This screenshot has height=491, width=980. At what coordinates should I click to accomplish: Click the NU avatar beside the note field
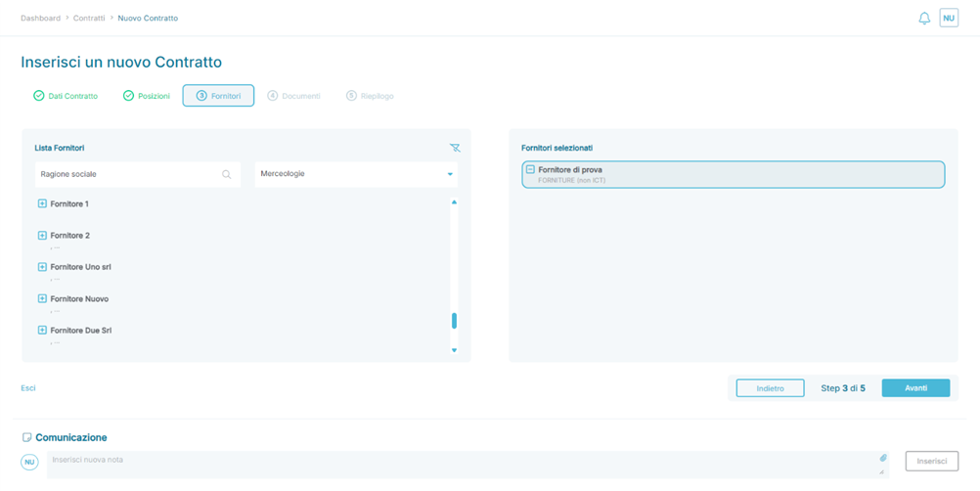[x=29, y=462]
